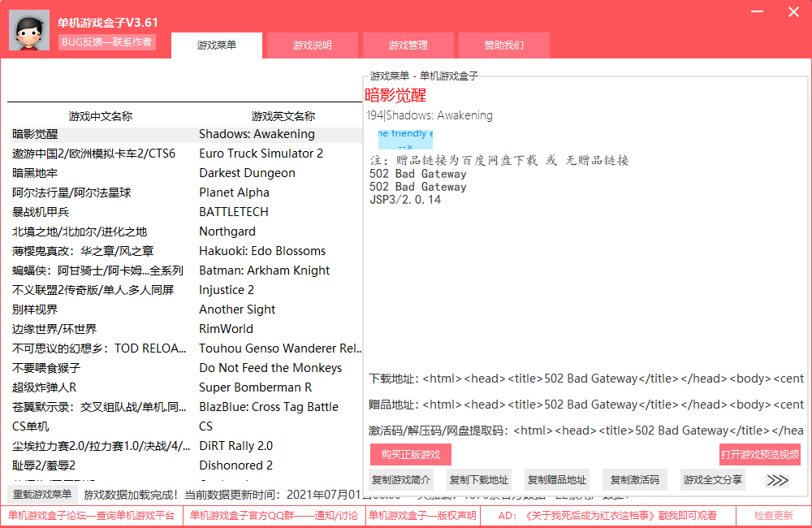Reload list with 重载游戏菜单
This screenshot has width=812, height=528.
pyautogui.click(x=41, y=494)
